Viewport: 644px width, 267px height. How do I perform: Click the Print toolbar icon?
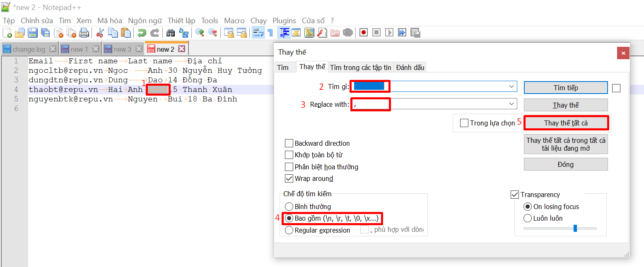click(x=84, y=33)
